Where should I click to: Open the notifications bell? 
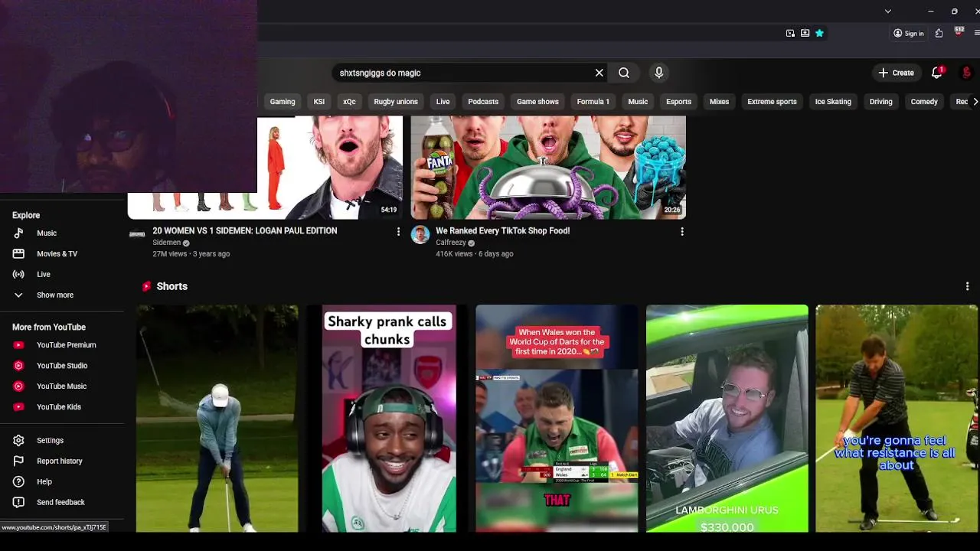point(937,73)
